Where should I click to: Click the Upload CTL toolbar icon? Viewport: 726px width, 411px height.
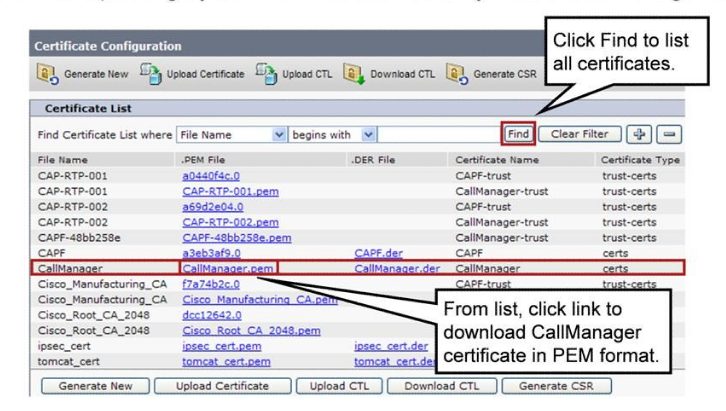267,74
